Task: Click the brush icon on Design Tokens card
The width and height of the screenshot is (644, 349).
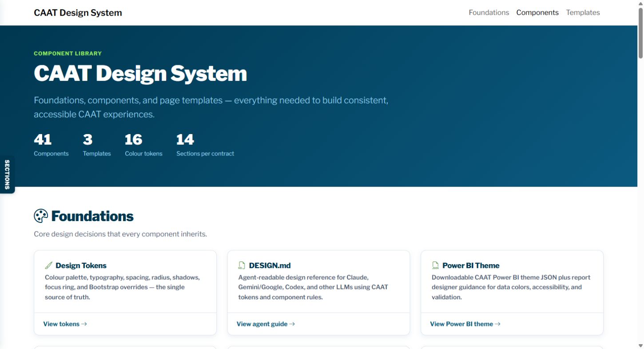Action: click(x=48, y=266)
